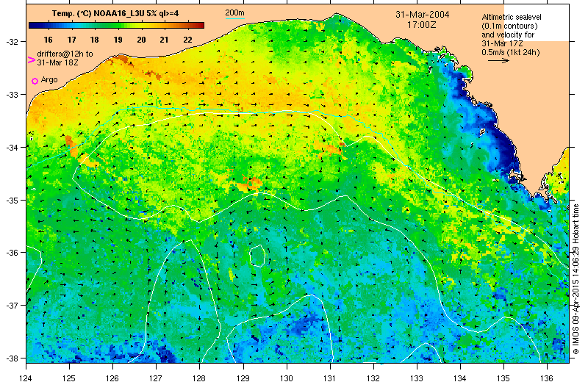The height and width of the screenshot is (382, 588).
Task: Click the latitude axis label '-36'
Action: [x=11, y=253]
